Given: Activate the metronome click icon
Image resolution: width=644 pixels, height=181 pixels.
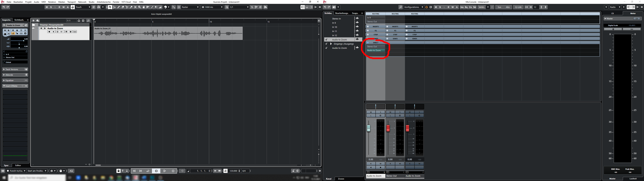Looking at the screenshot, I should point(293,171).
